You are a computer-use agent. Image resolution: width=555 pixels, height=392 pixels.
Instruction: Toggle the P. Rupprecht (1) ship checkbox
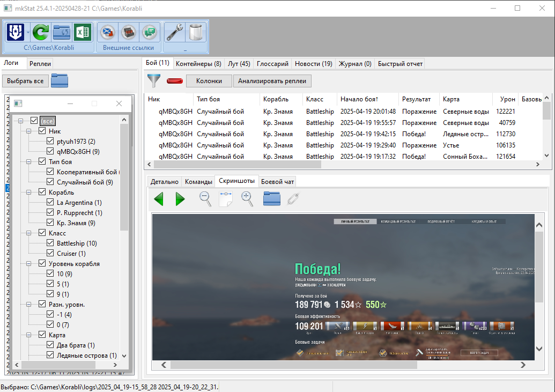coord(50,213)
